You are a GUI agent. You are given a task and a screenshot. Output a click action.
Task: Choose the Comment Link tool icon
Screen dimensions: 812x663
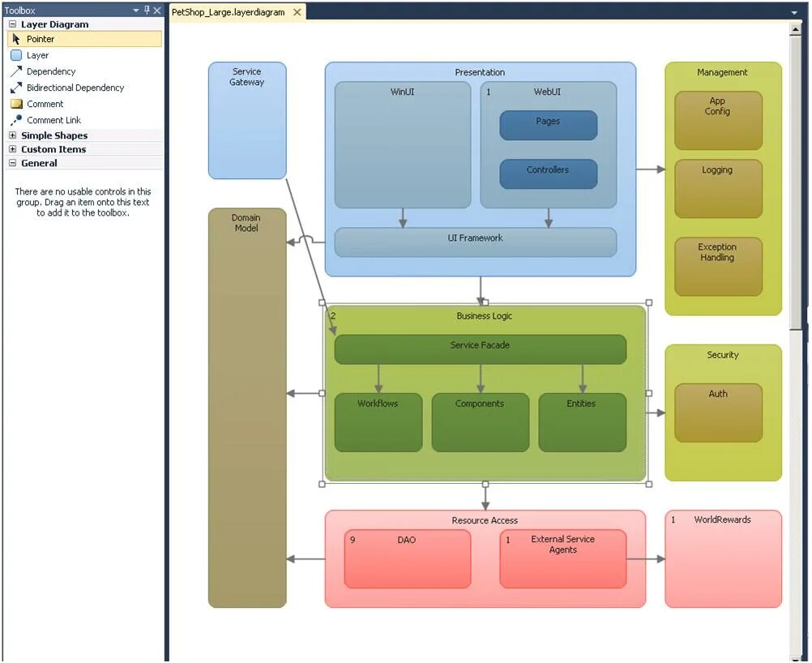[x=16, y=120]
